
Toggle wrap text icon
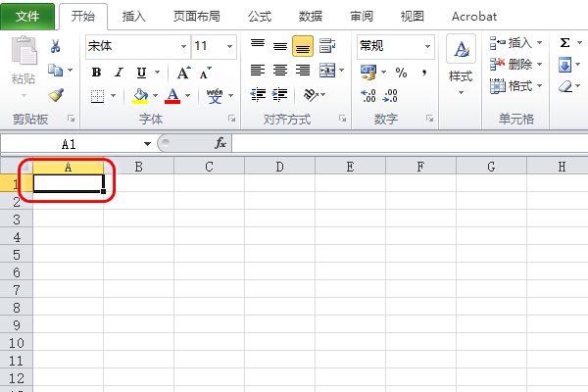pos(327,46)
